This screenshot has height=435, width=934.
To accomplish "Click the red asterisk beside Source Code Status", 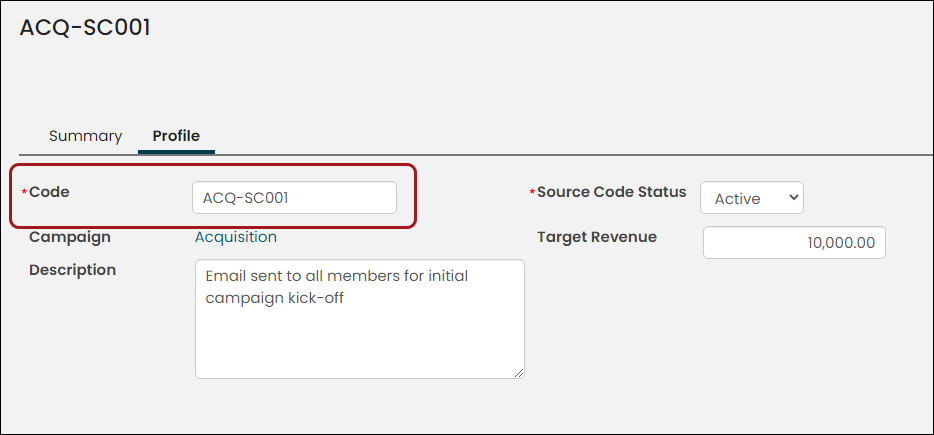I will pos(533,191).
